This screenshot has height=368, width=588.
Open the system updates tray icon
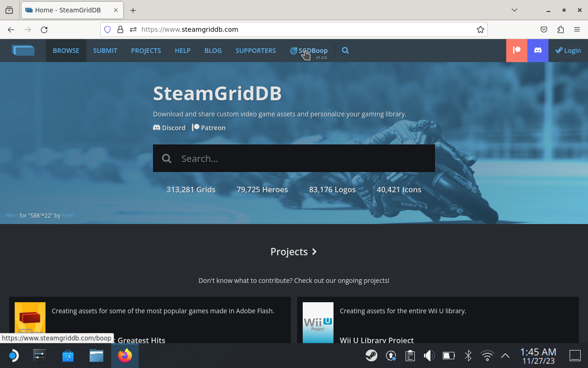pyautogui.click(x=391, y=356)
